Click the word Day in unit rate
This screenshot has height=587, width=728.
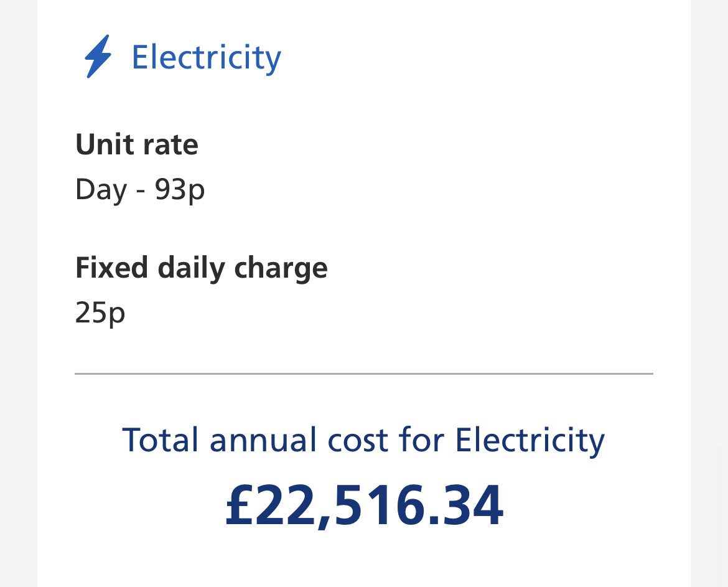[x=101, y=190]
